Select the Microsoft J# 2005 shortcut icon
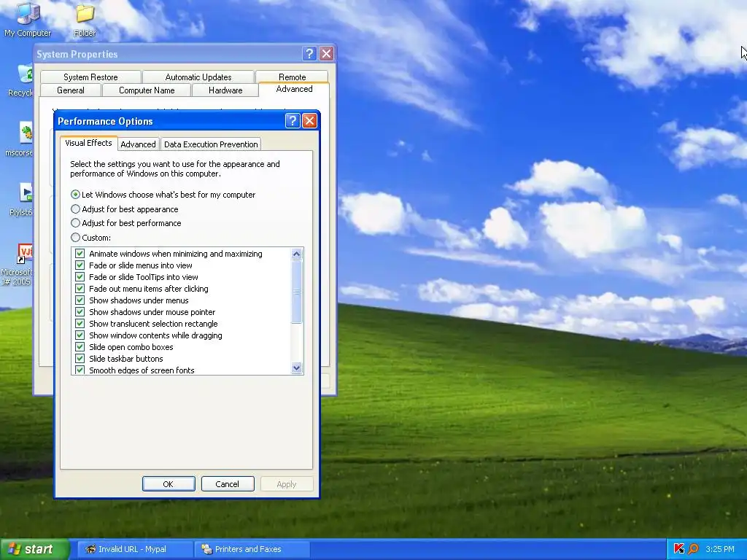Viewport: 747px width, 560px height. point(18,264)
